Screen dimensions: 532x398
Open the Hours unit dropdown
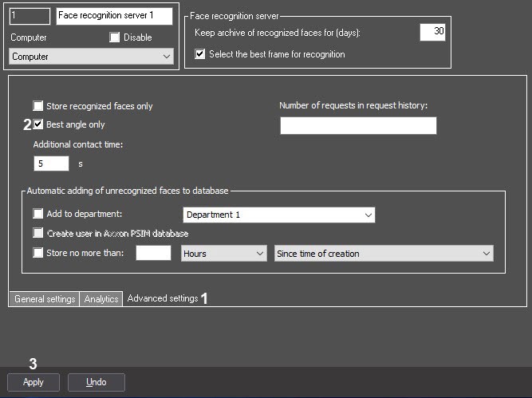[x=223, y=254]
